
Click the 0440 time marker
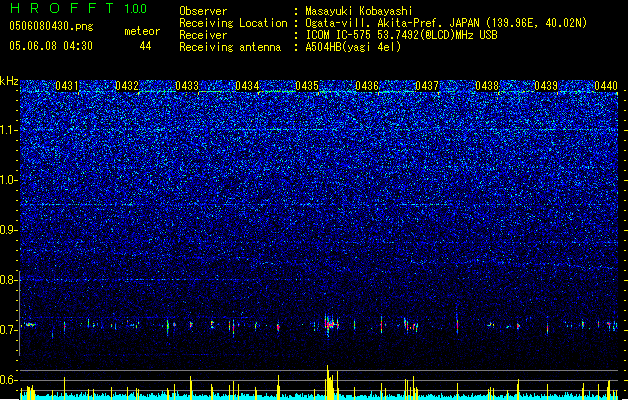coord(606,86)
